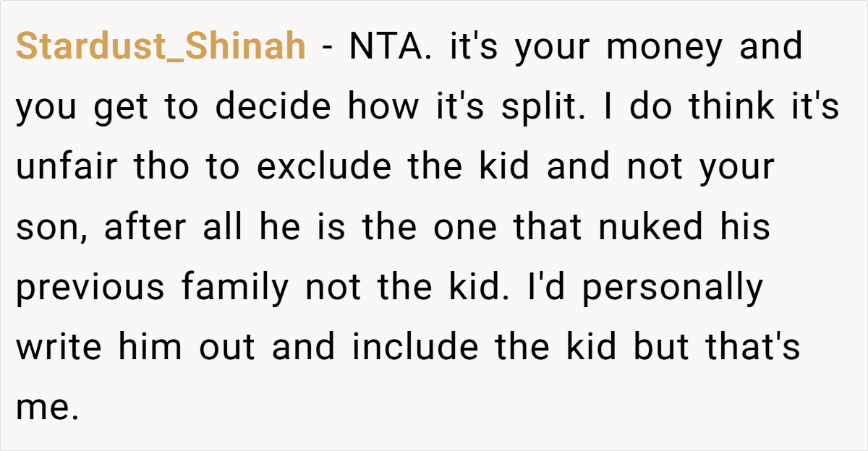Select the word "decide" in the second line

coord(275,106)
